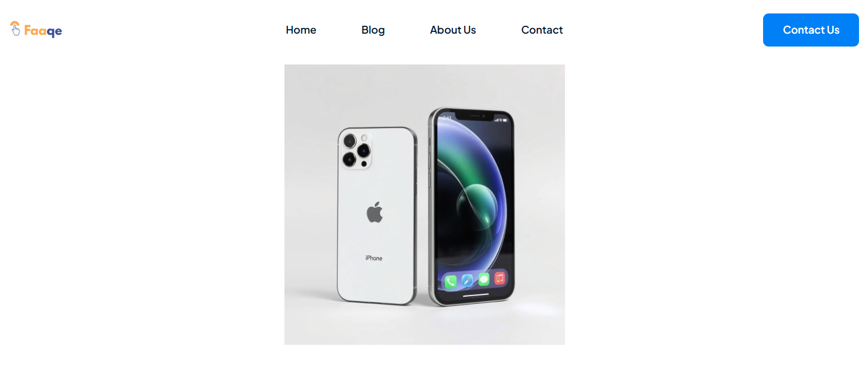Click the Safari compass icon in dock
This screenshot has height=365, width=868.
[x=467, y=280]
